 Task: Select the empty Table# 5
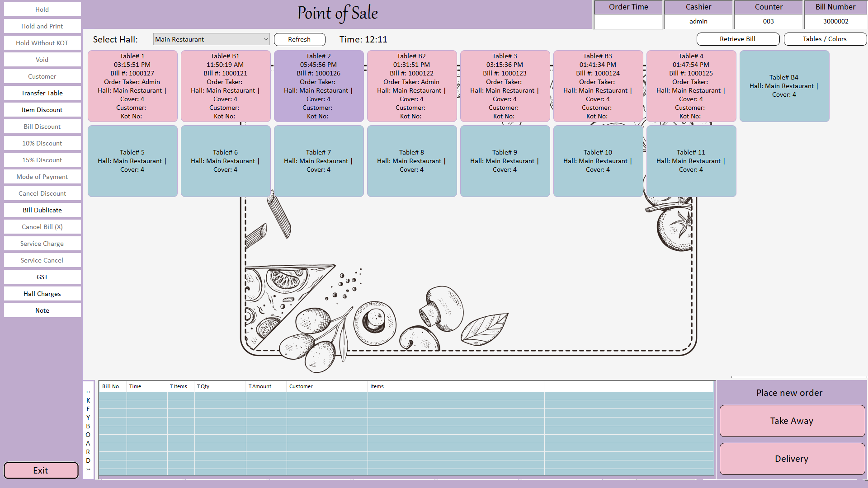point(132,161)
